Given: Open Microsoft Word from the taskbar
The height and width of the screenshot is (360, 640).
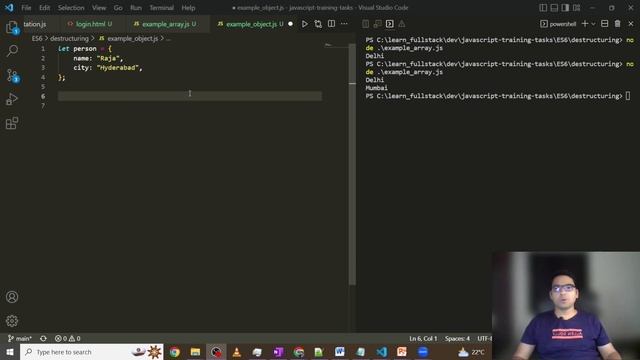Looking at the screenshot, I should [x=340, y=352].
